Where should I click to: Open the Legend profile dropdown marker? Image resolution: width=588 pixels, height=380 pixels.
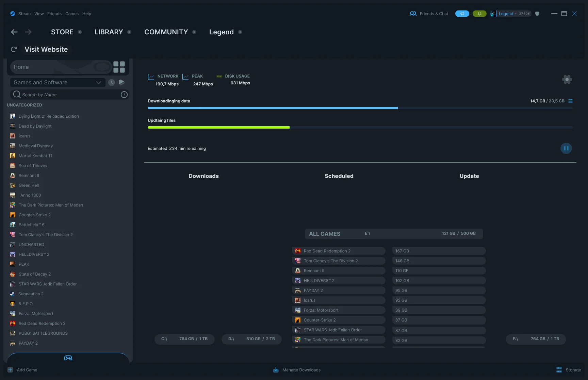pos(240,32)
